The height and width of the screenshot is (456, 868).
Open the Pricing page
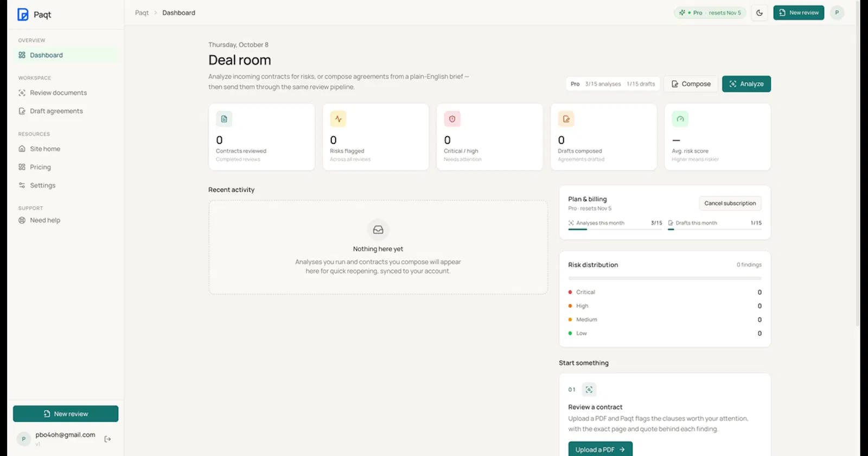[66, 167]
